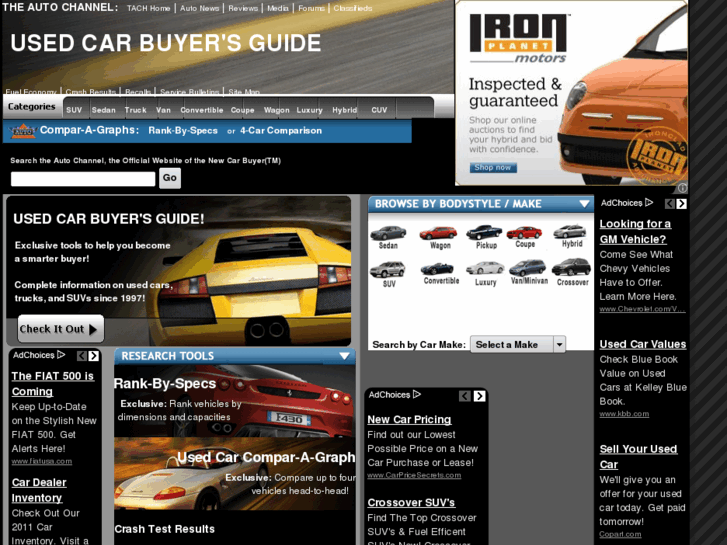
Task: Open the Luxury category tab
Action: tap(309, 110)
